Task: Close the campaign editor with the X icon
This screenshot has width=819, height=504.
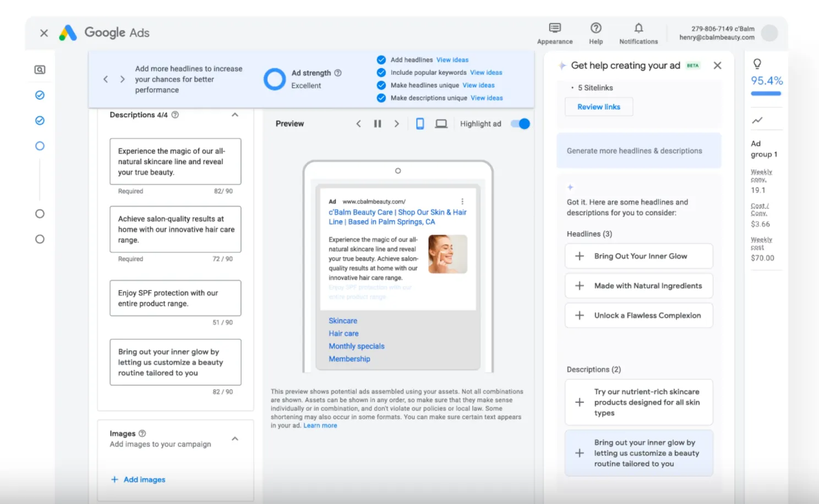Action: coord(44,33)
